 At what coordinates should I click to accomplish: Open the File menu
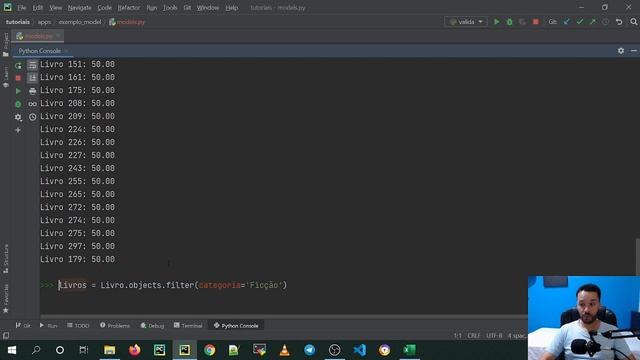pyautogui.click(x=22, y=7)
